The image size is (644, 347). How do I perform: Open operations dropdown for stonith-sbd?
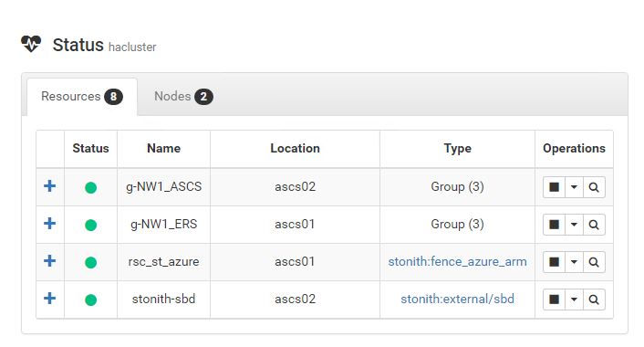pyautogui.click(x=574, y=300)
